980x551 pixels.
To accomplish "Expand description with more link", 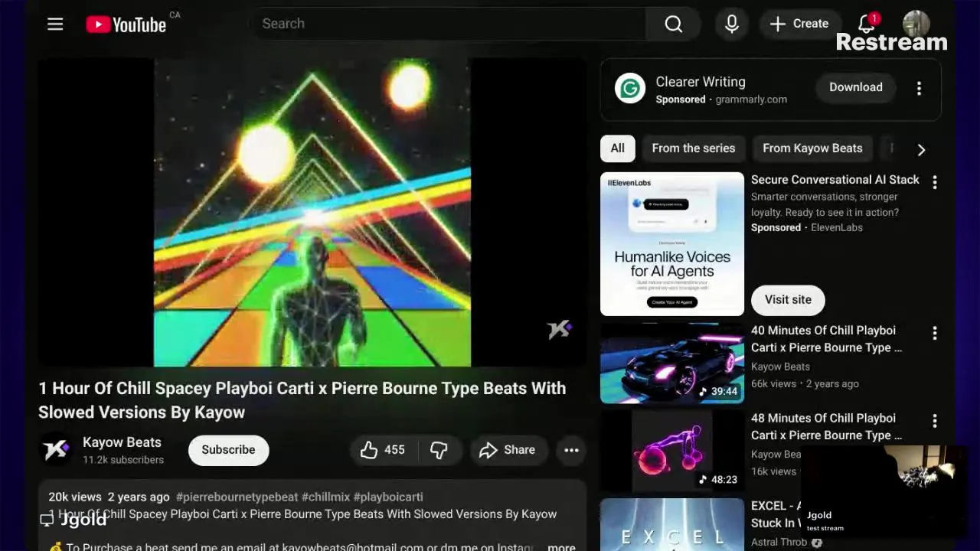I will pos(561,546).
